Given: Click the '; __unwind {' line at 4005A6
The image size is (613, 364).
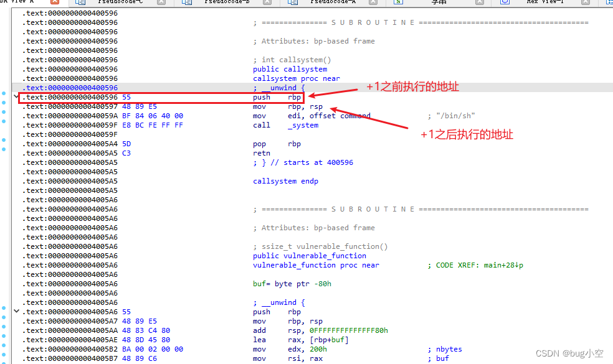Looking at the screenshot, I should [278, 302].
